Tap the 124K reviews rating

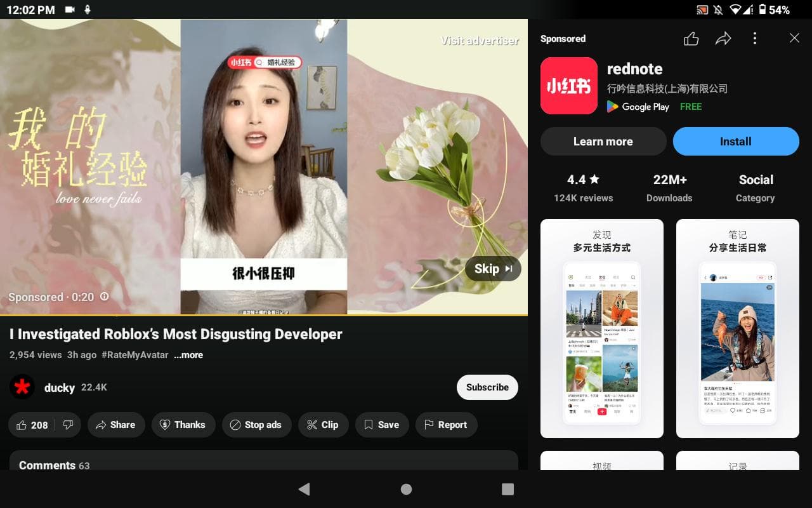coord(584,188)
